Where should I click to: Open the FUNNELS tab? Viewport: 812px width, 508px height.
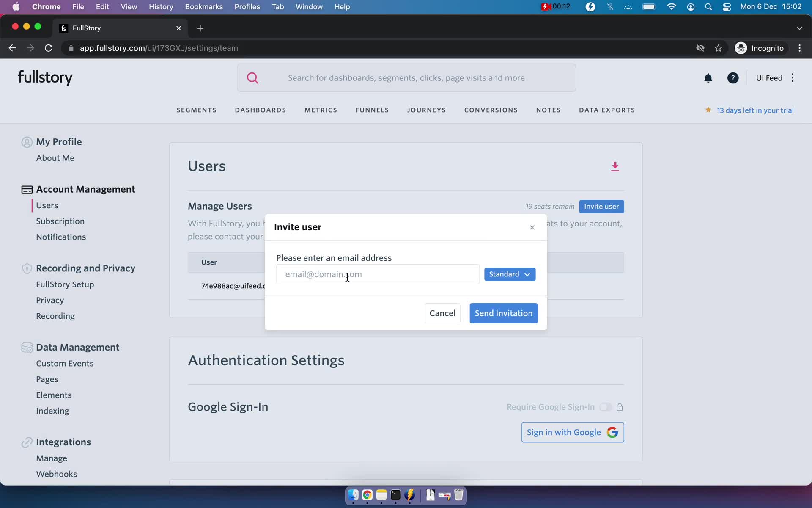[372, 110]
